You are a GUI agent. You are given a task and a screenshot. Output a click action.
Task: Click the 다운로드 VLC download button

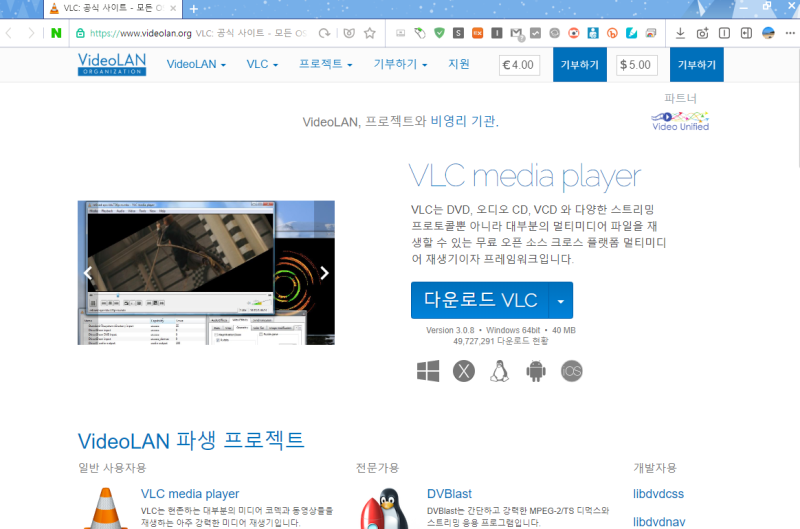[x=480, y=300]
